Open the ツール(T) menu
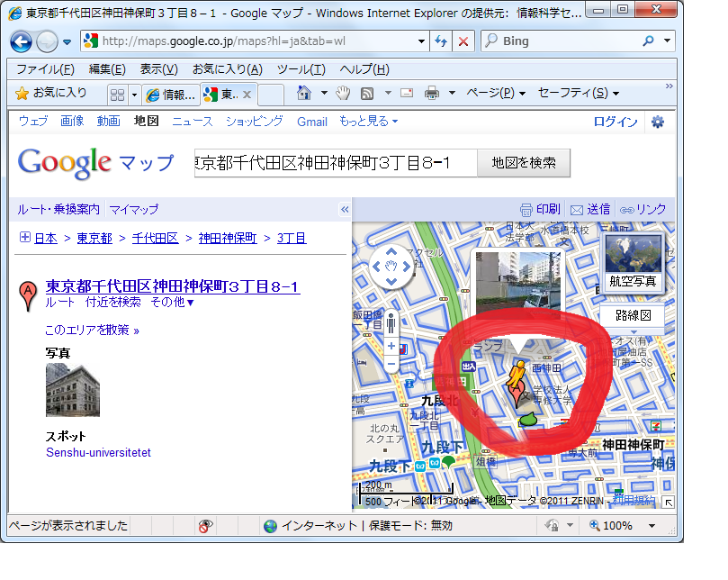728x580 pixels. [301, 69]
